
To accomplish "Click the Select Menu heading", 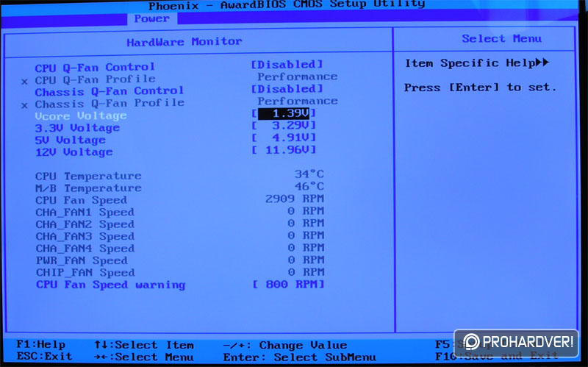I will tap(502, 39).
